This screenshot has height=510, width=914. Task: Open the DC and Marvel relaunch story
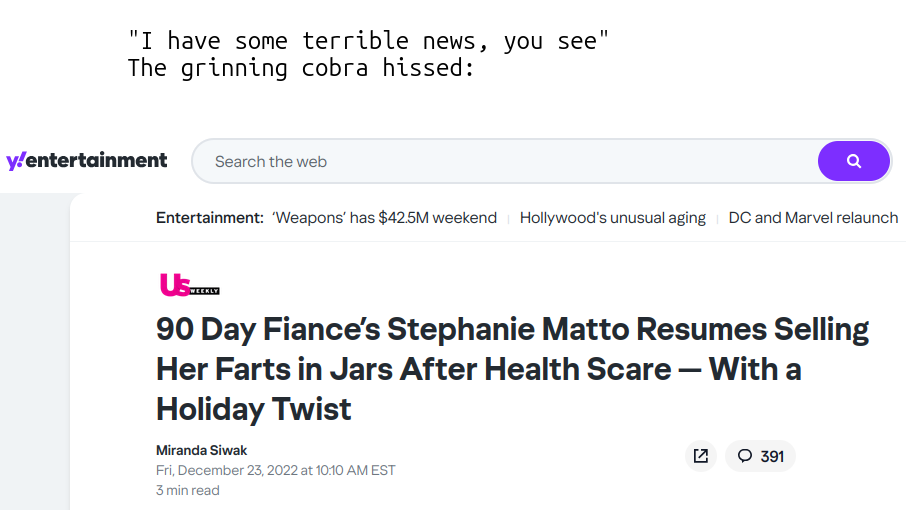[813, 218]
